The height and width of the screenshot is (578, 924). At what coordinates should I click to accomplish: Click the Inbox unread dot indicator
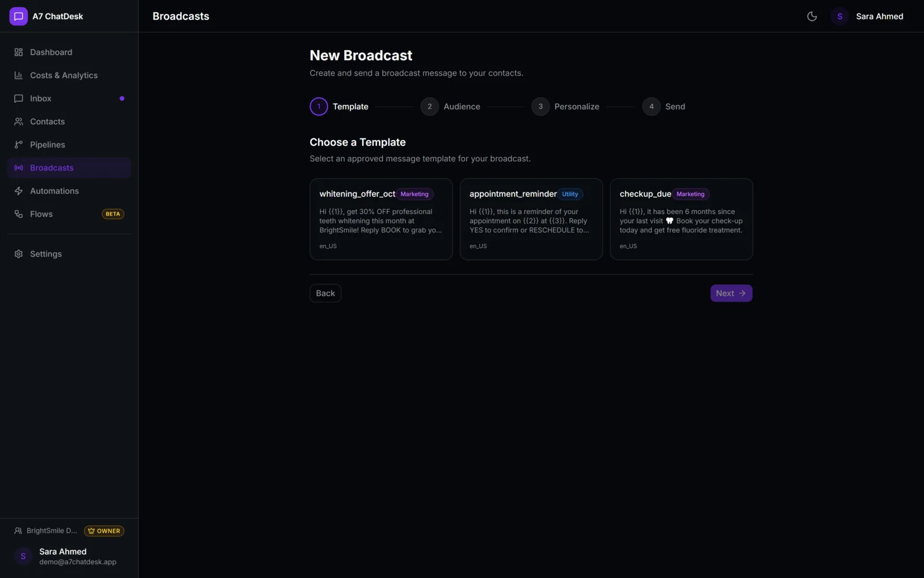pos(122,98)
